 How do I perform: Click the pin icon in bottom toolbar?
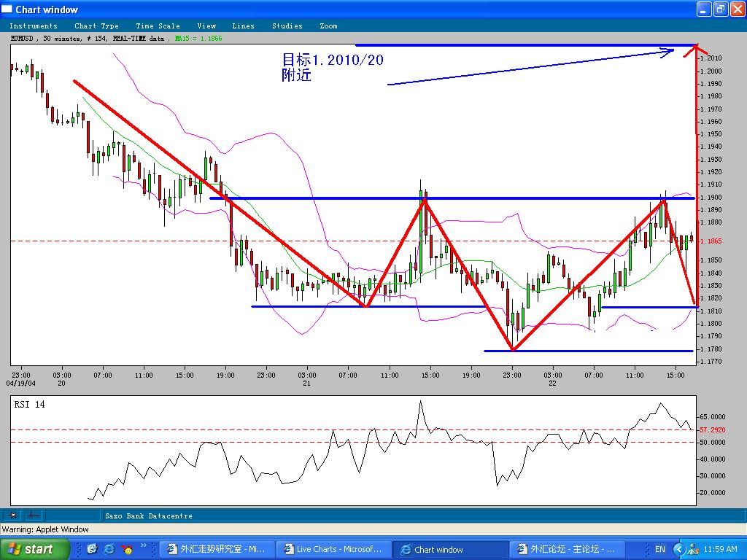pyautogui.click(x=13, y=516)
